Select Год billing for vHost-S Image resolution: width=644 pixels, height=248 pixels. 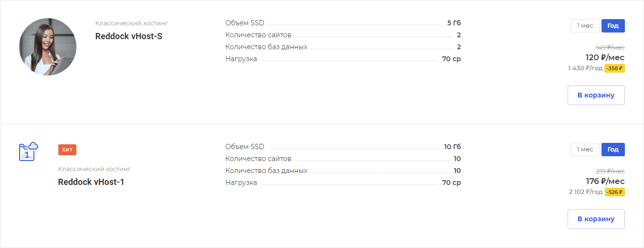tap(613, 26)
